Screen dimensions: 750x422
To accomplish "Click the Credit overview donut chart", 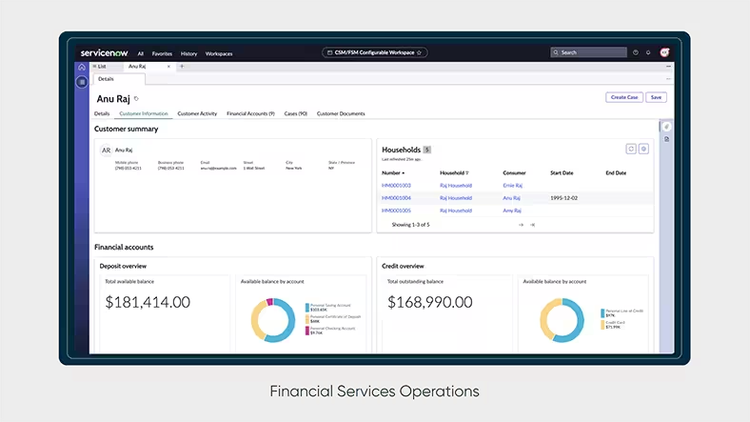I will click(562, 320).
